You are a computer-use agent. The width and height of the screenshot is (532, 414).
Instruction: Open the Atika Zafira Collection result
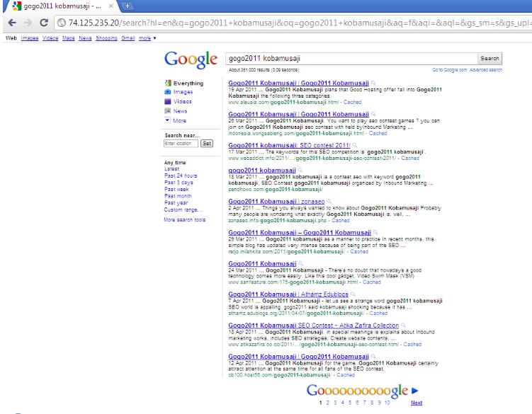coord(314,326)
